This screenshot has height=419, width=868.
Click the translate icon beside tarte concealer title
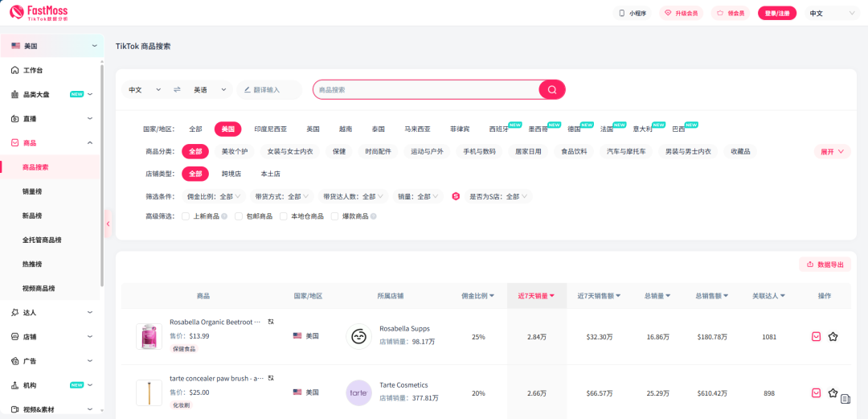pos(271,378)
